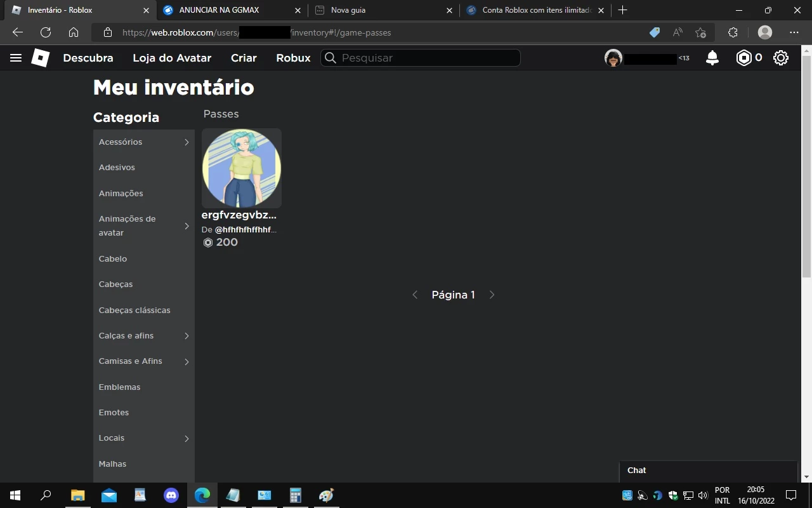812x508 pixels.
Task: Open Loja do Avatar navigation item
Action: click(172, 58)
